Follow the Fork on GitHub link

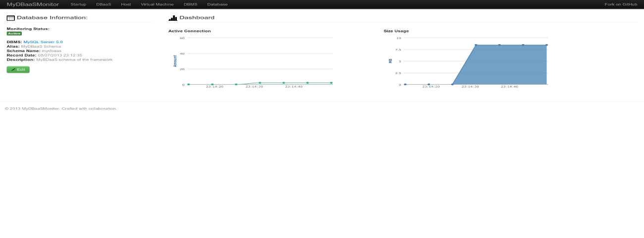(621, 4)
